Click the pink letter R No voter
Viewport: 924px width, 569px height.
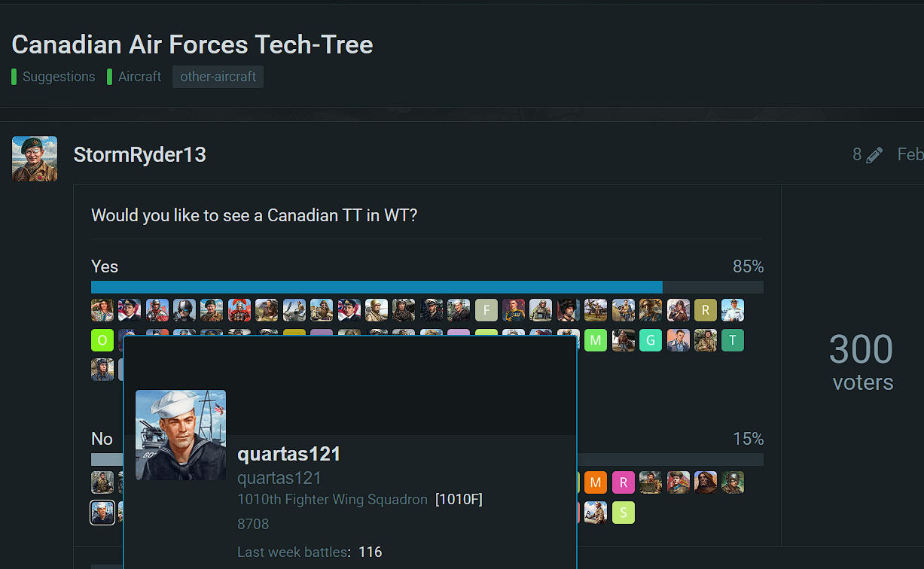(x=624, y=482)
